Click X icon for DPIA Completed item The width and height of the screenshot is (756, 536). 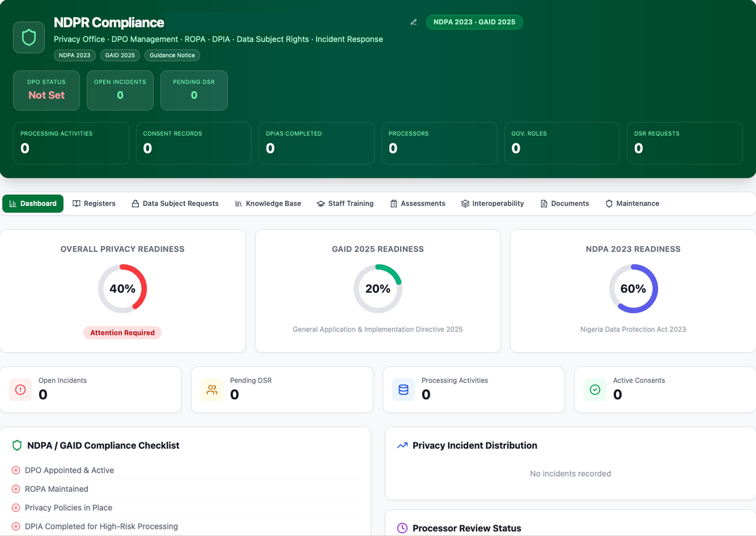(x=16, y=526)
